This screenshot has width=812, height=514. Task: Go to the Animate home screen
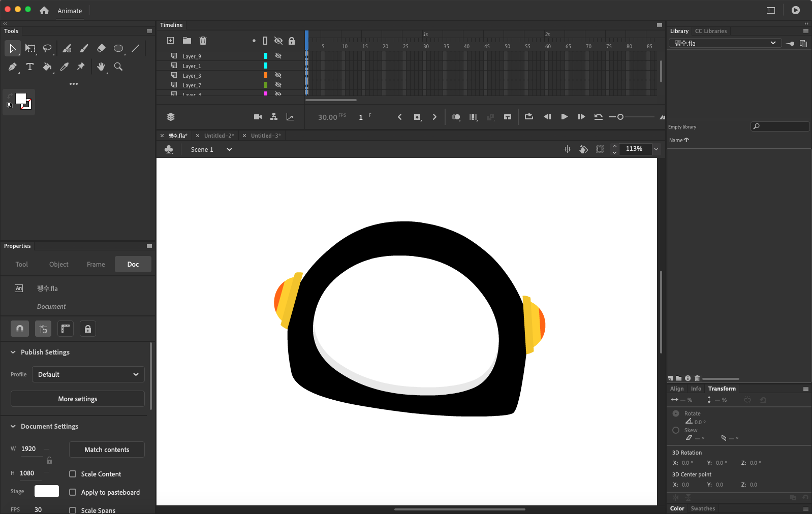coord(44,11)
